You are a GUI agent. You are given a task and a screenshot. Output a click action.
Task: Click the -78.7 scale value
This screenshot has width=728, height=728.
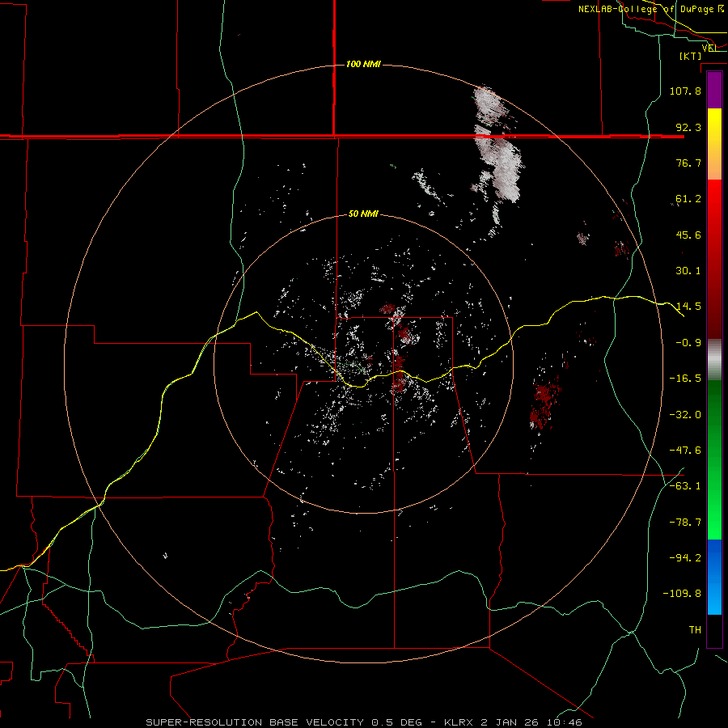685,523
